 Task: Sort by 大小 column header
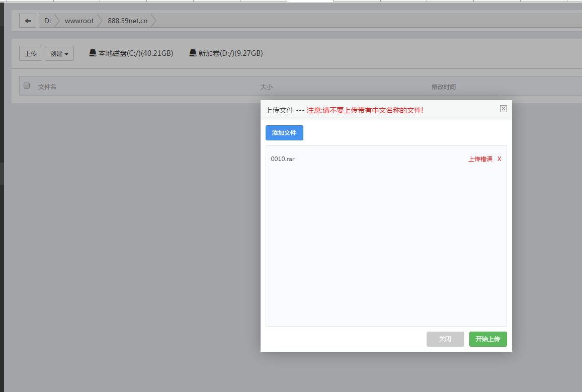pos(267,87)
